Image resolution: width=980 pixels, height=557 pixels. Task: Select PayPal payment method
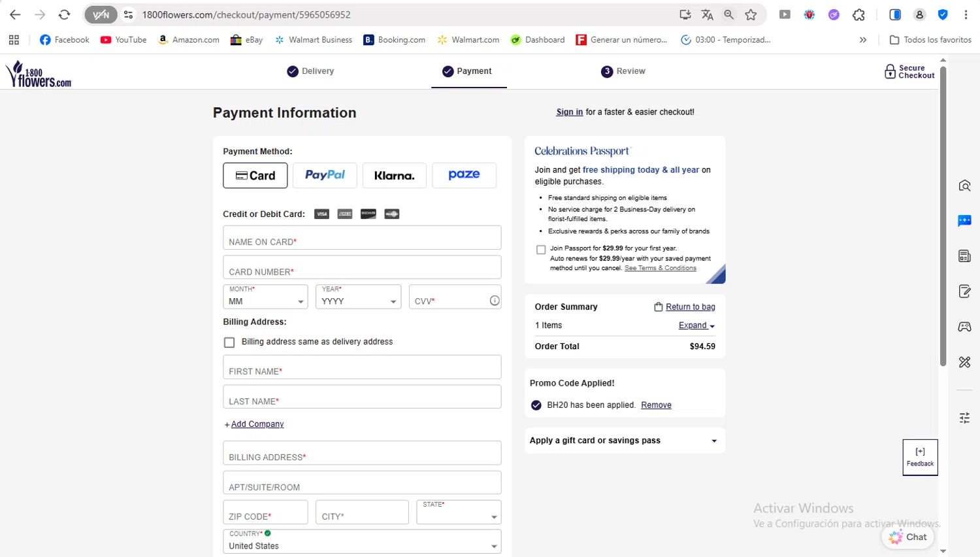pos(325,175)
